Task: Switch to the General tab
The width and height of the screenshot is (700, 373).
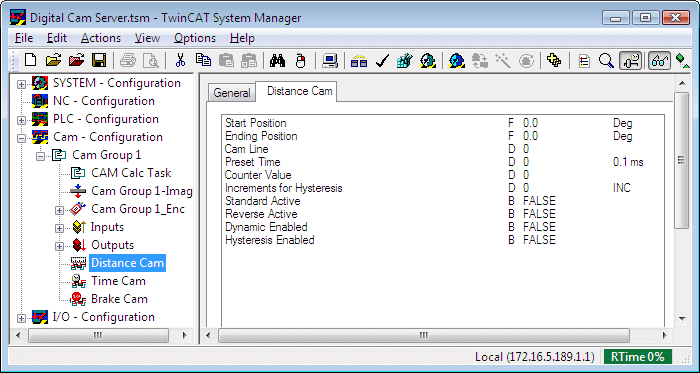Action: (x=231, y=93)
